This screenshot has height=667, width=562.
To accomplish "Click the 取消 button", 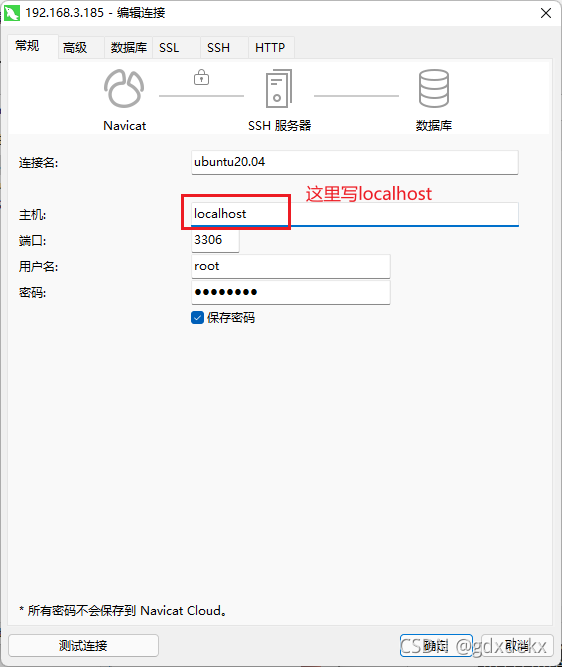I will point(517,645).
